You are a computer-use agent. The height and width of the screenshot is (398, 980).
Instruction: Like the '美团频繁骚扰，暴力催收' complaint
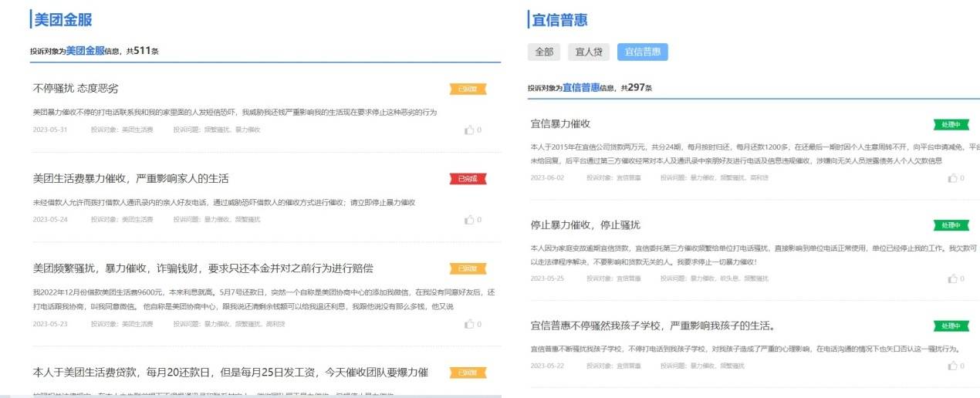(x=469, y=324)
